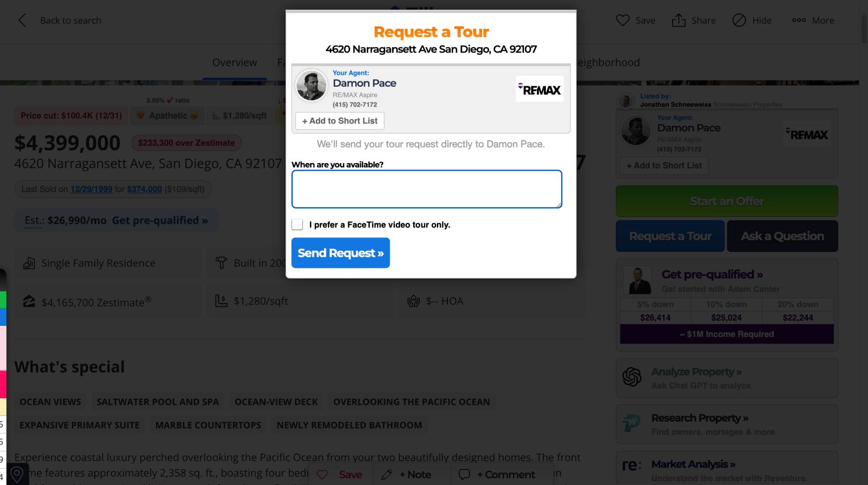
Task: Click the Analyze Property ChatGPT icon
Action: [632, 377]
